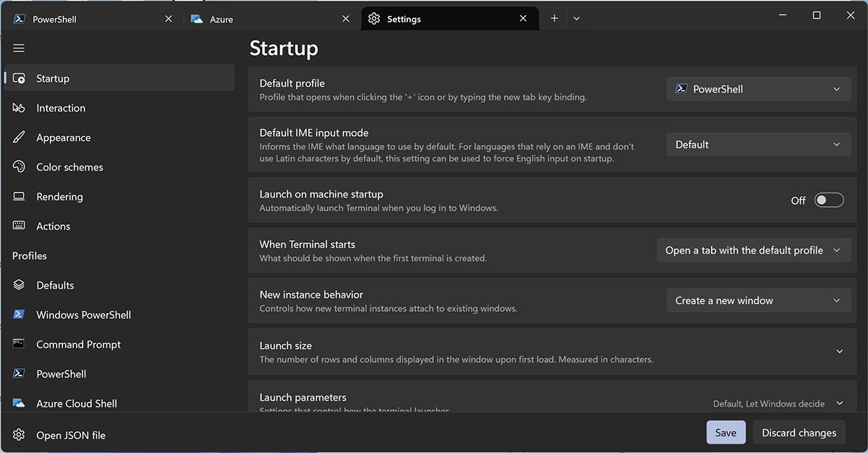
Task: Open the Default IME input mode dropdown
Action: (x=758, y=145)
